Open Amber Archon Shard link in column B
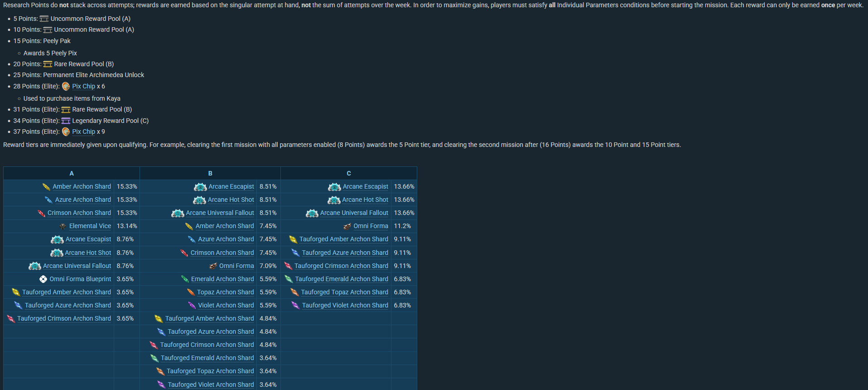This screenshot has height=390, width=868. point(225,226)
